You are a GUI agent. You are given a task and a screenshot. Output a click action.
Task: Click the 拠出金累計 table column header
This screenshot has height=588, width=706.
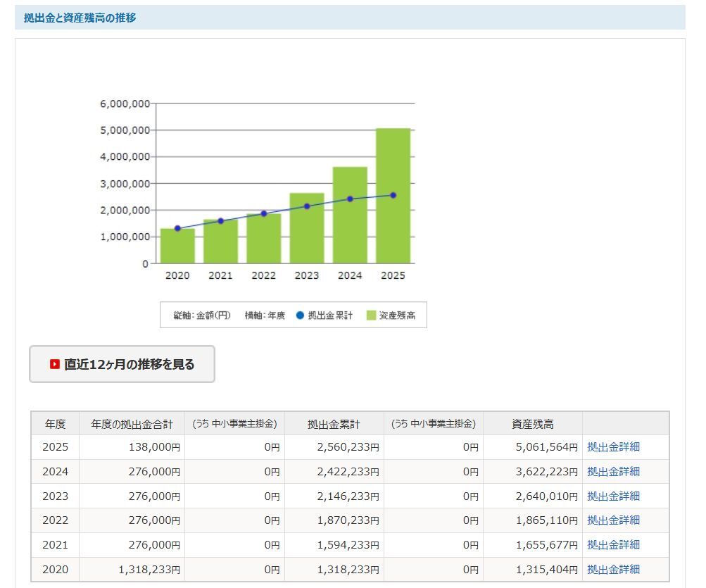334,424
